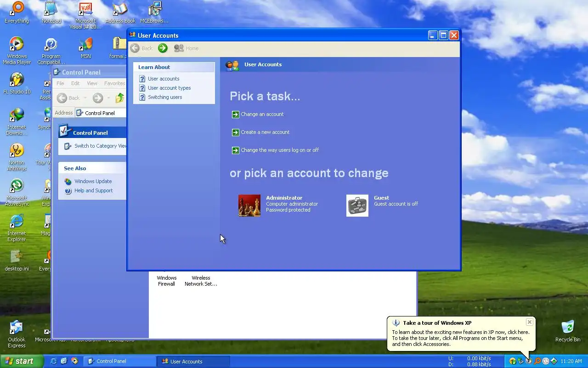The image size is (588, 368).
Task: Launch Outlook Express from Quick Launch
Action: pyautogui.click(x=64, y=362)
